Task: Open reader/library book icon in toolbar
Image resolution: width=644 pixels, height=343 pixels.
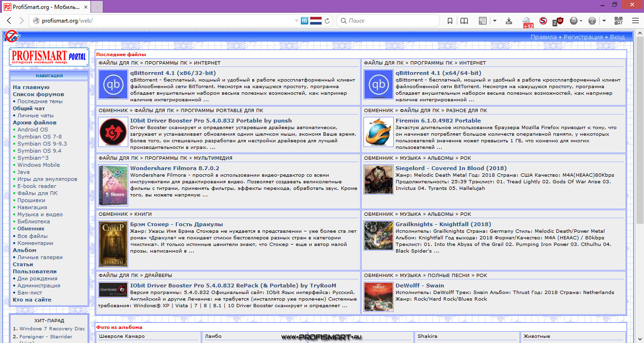Action: pyautogui.click(x=464, y=21)
